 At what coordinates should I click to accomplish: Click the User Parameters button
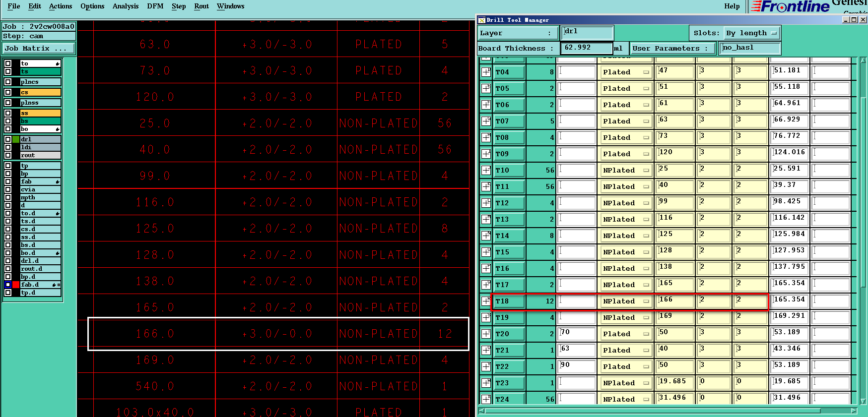[x=673, y=48]
